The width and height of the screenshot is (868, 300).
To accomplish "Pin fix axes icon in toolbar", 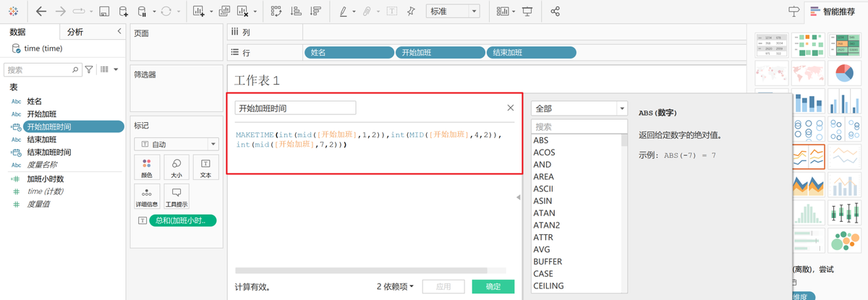I will [x=411, y=12].
